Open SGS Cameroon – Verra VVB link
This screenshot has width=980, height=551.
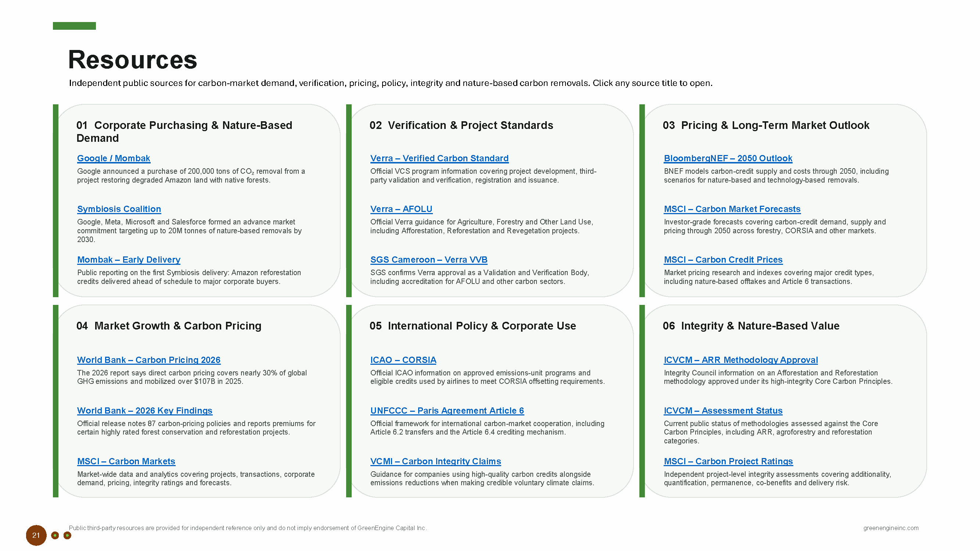pos(429,260)
